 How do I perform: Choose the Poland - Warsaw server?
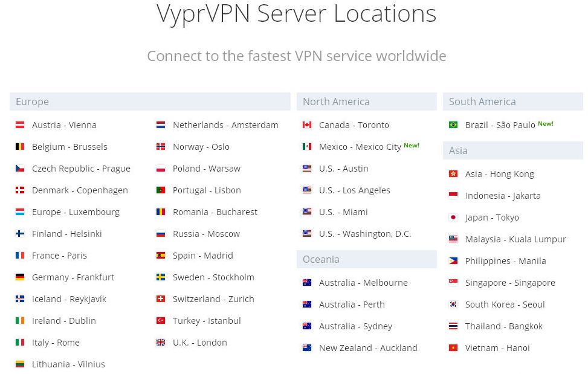coord(207,169)
